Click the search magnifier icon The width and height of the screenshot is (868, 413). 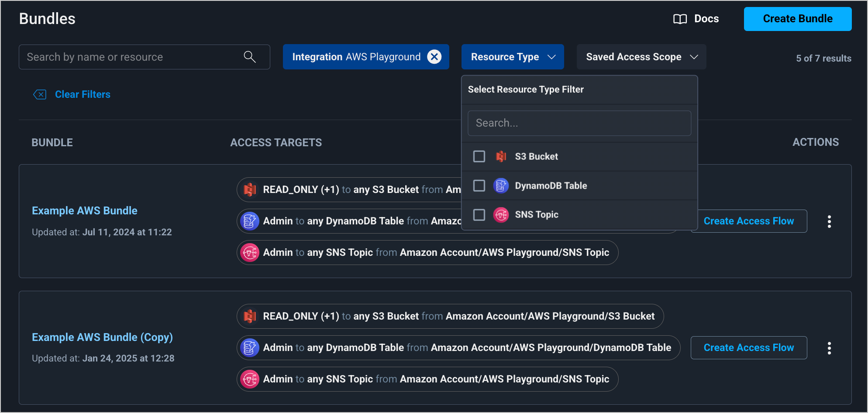(x=250, y=57)
